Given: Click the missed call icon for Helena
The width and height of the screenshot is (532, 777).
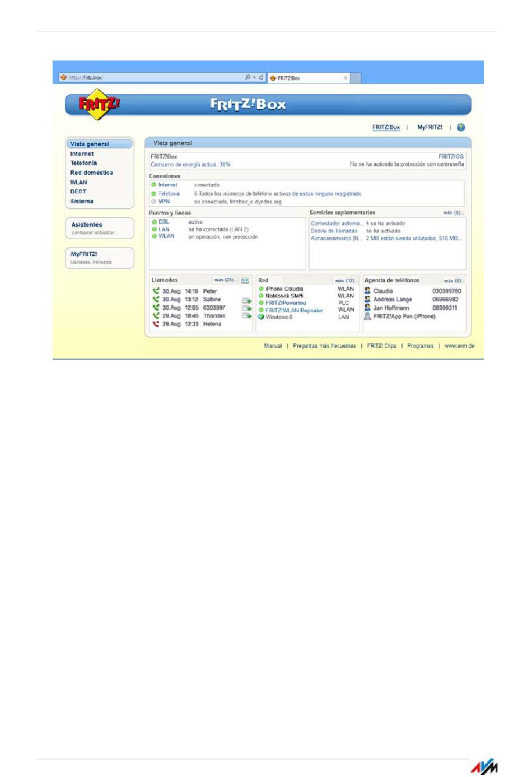Looking at the screenshot, I should 156,324.
